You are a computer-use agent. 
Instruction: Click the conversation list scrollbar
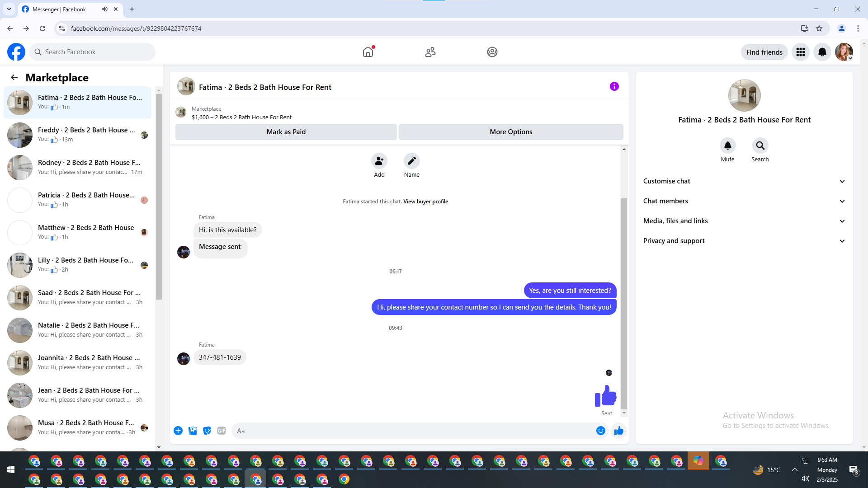pos(159,197)
